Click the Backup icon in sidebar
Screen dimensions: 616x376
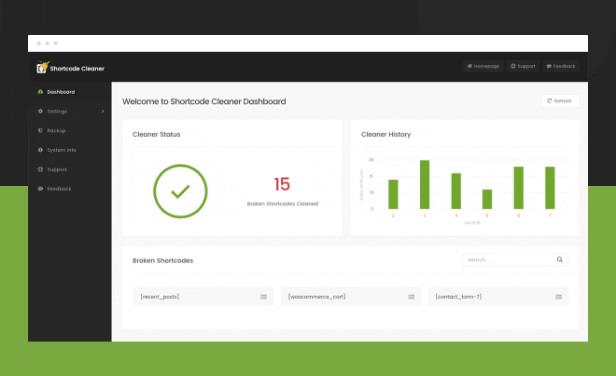40,130
